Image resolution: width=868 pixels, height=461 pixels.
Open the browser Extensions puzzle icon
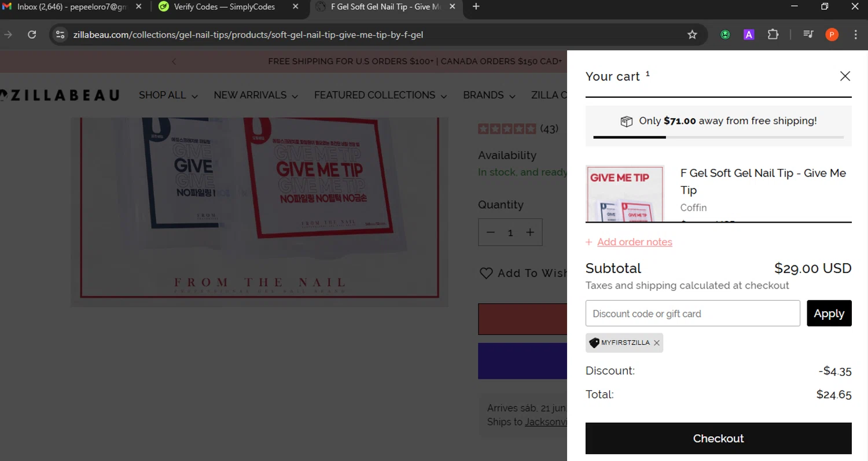[x=773, y=35]
